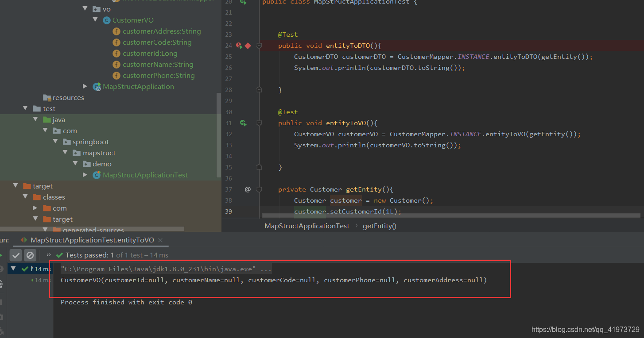Fold the entityToVO method at line 31

click(259, 123)
